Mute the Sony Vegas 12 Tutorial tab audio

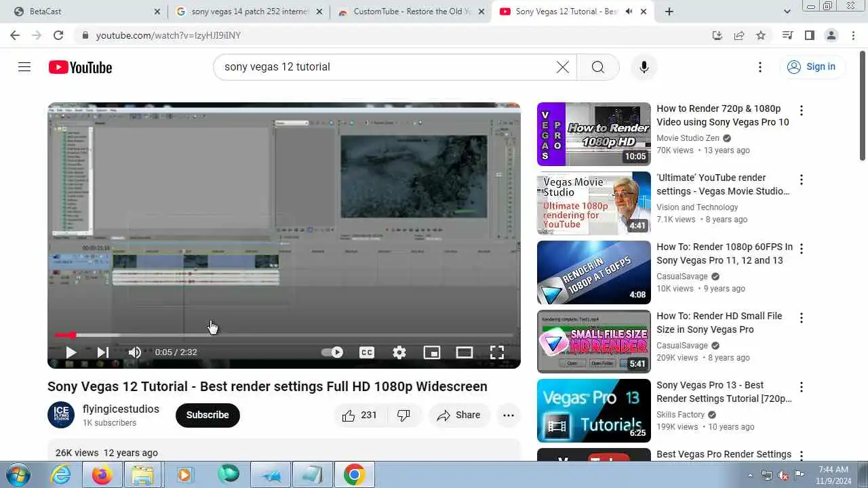pyautogui.click(x=629, y=12)
